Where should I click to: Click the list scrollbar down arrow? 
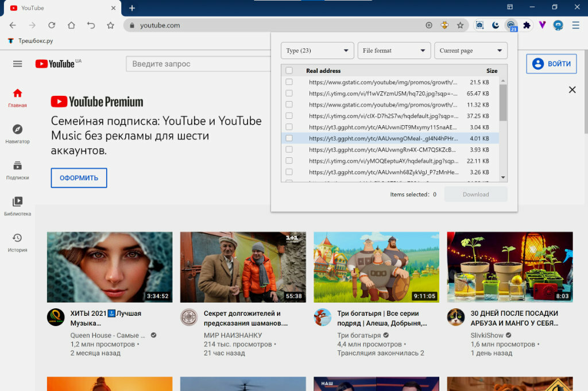click(x=503, y=177)
